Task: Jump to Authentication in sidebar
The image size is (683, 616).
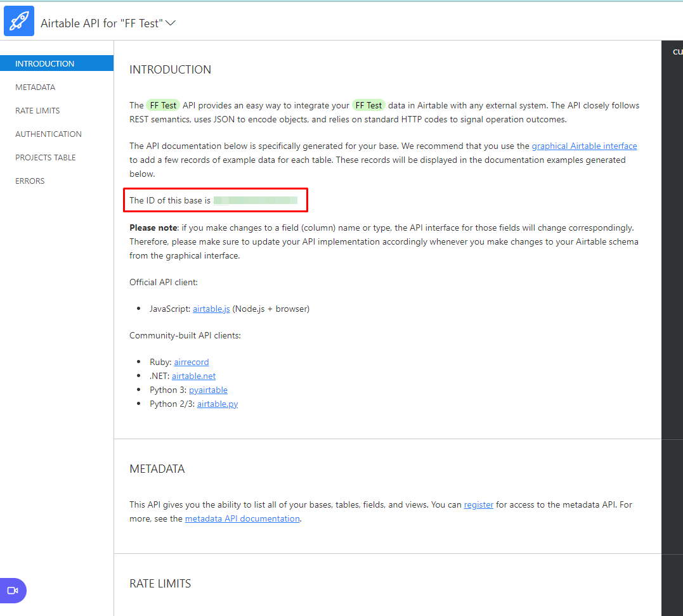Action: (x=48, y=134)
